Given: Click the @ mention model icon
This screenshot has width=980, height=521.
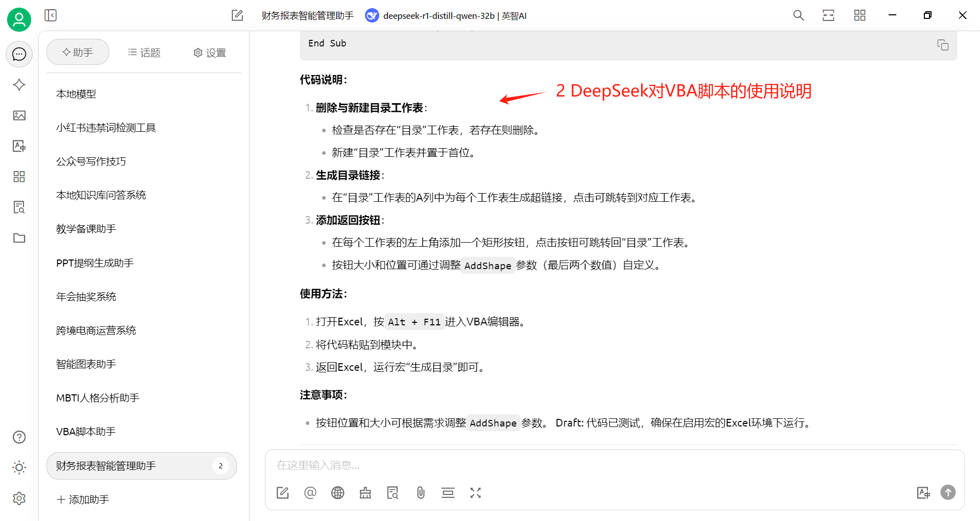Looking at the screenshot, I should 310,493.
